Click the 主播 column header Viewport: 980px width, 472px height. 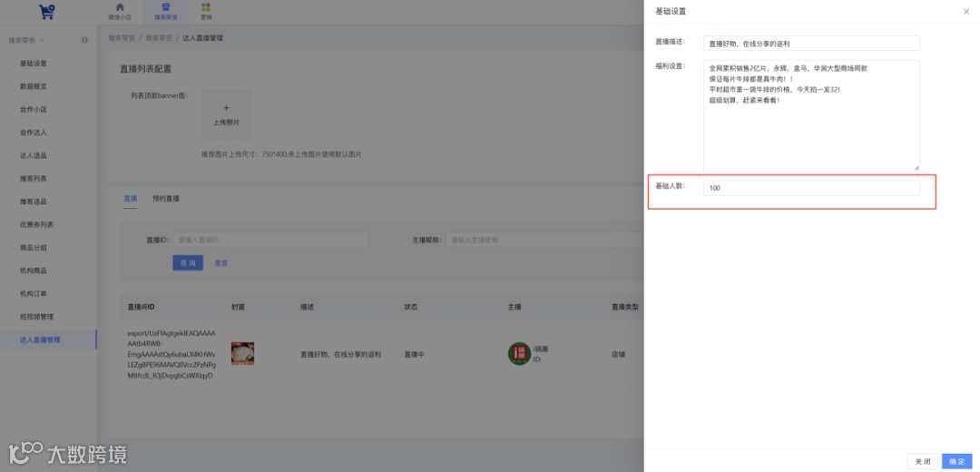click(x=514, y=308)
